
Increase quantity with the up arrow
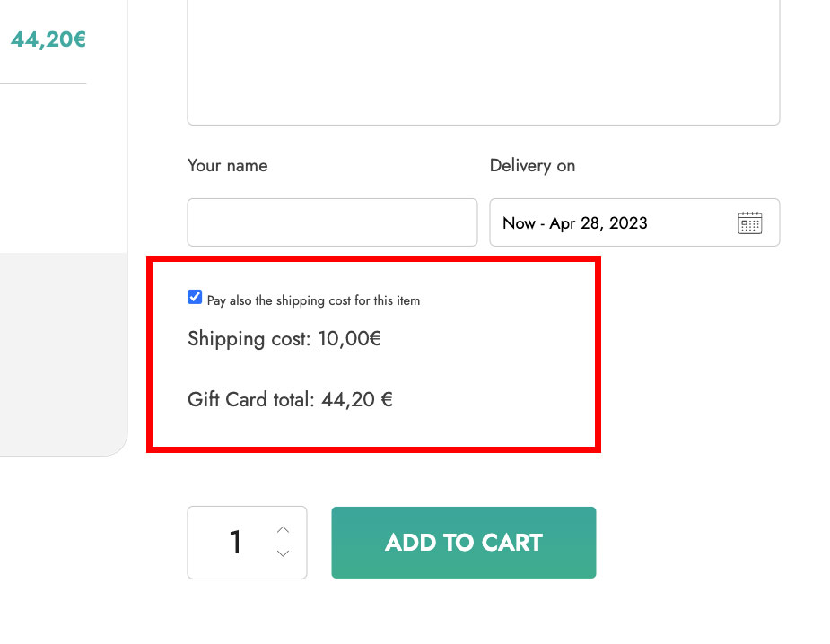coord(284,530)
